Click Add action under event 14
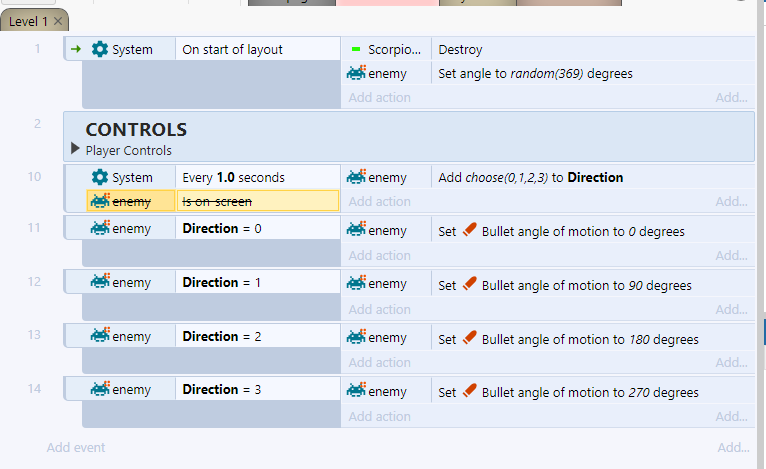 tap(379, 417)
